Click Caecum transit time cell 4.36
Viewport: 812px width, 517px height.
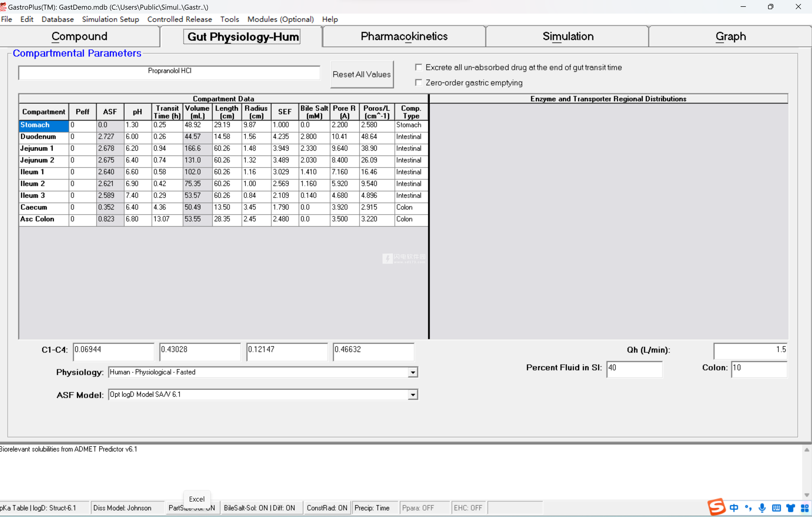click(167, 208)
